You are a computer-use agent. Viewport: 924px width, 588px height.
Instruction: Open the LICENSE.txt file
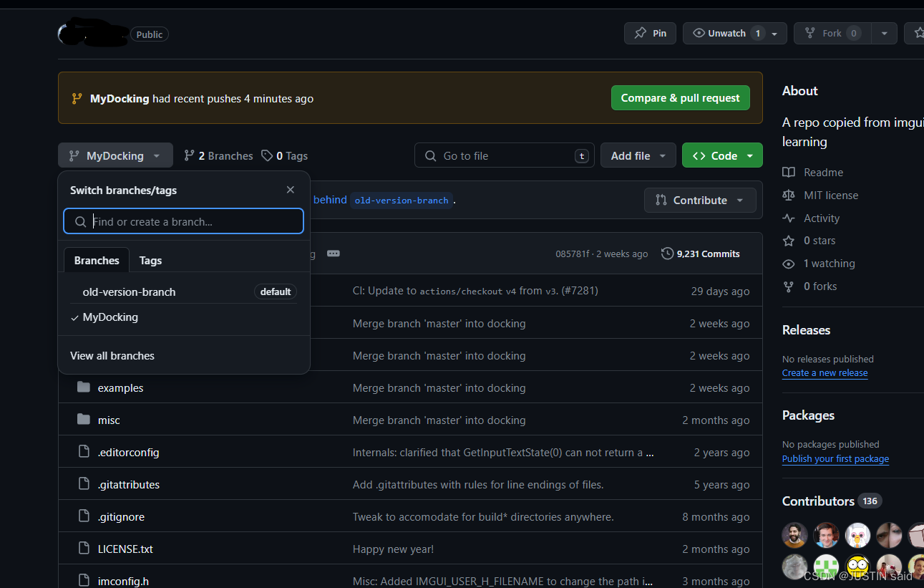click(x=125, y=549)
